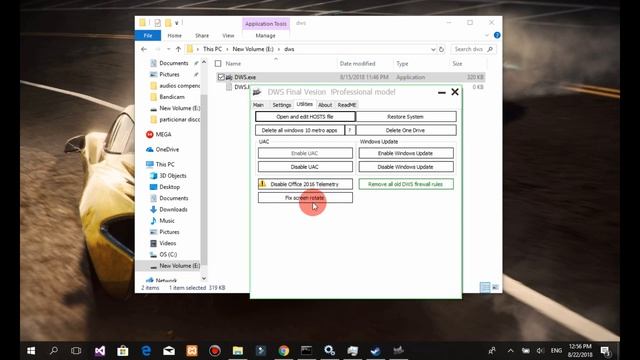Screen dimensions: 640x360
Task: Select the DWS.exe file row
Action: (x=351, y=77)
